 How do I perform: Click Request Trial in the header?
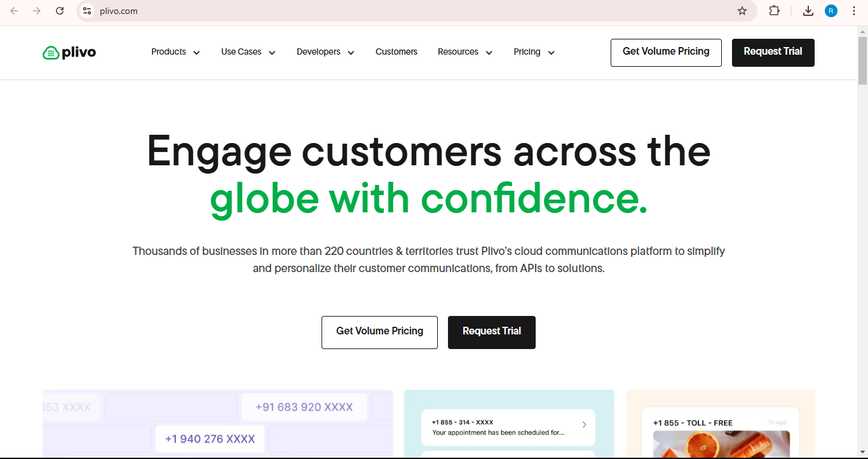[773, 52]
